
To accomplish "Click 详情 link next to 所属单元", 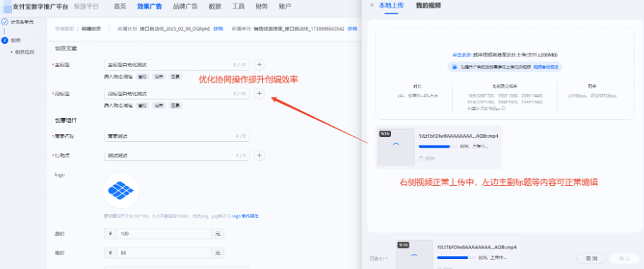I will point(352,29).
